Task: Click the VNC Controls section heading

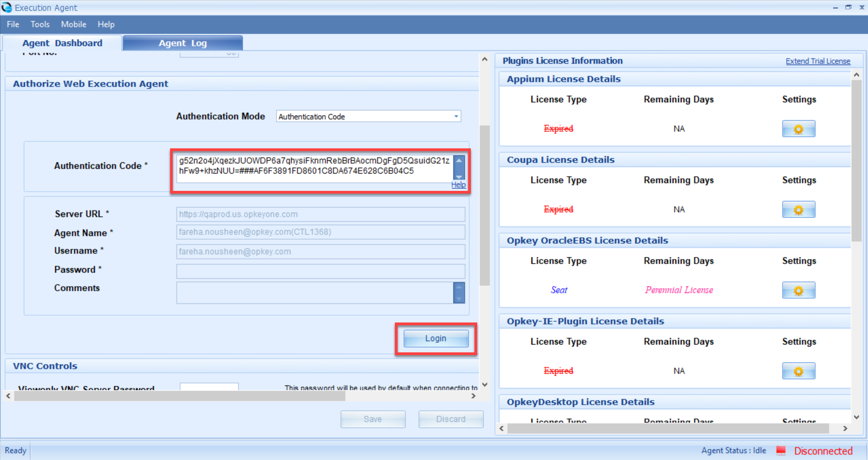Action: [45, 366]
